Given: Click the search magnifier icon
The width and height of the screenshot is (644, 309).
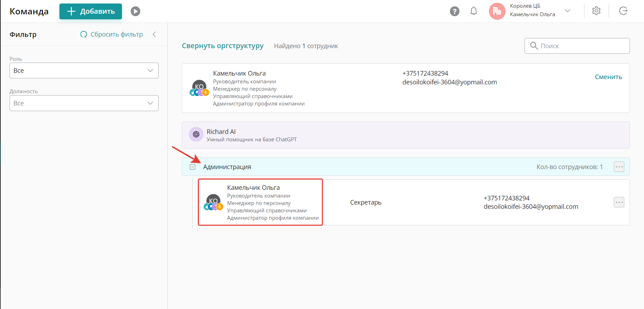Looking at the screenshot, I should [x=534, y=46].
